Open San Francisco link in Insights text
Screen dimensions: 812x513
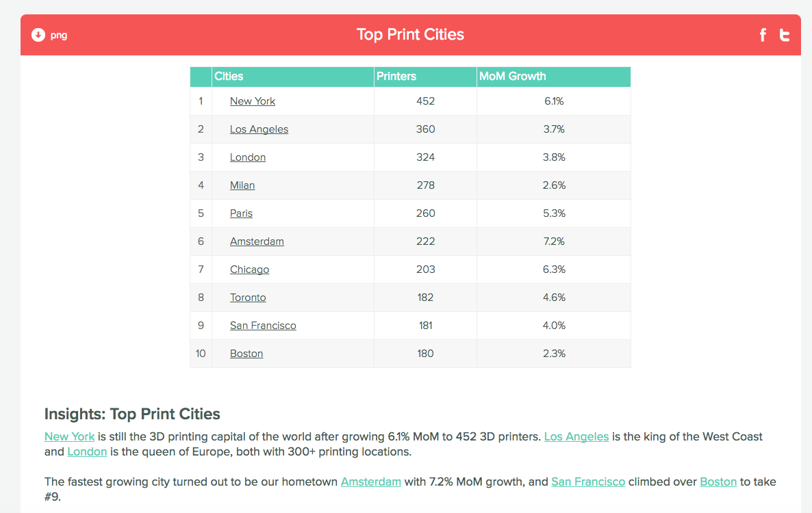click(587, 482)
